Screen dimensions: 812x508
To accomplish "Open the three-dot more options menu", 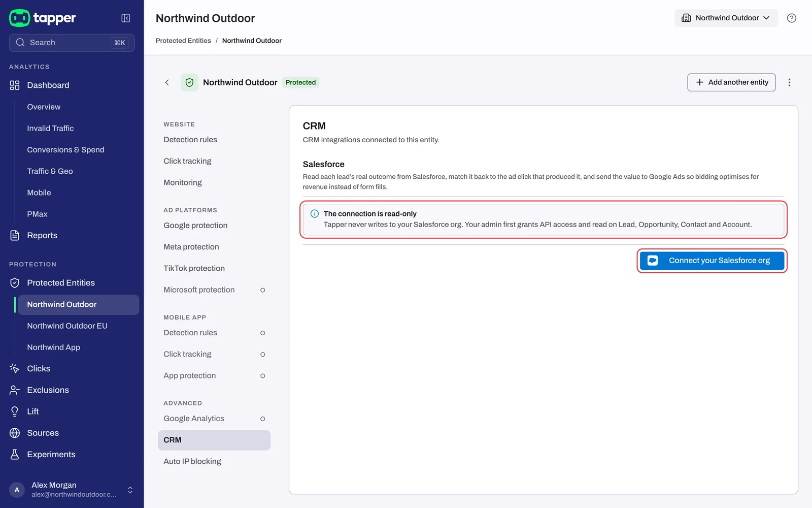I will (789, 82).
